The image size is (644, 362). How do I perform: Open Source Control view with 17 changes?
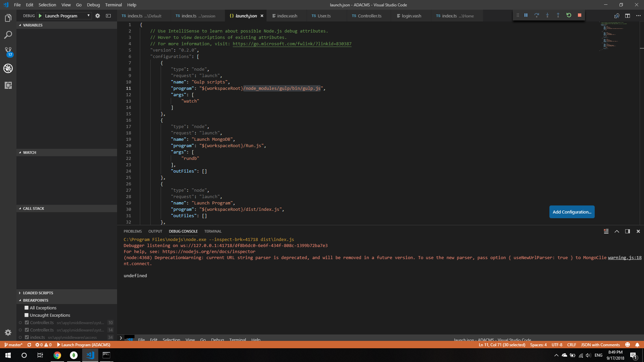(x=8, y=52)
